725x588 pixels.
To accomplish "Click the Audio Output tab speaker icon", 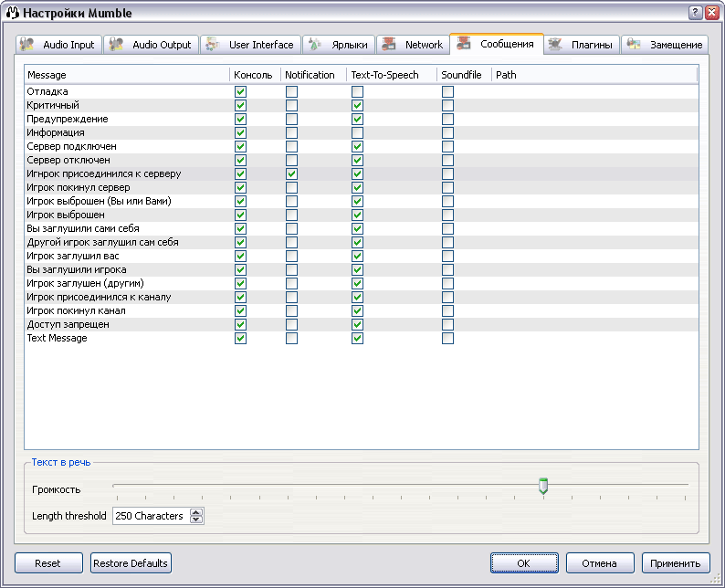I will tap(116, 45).
